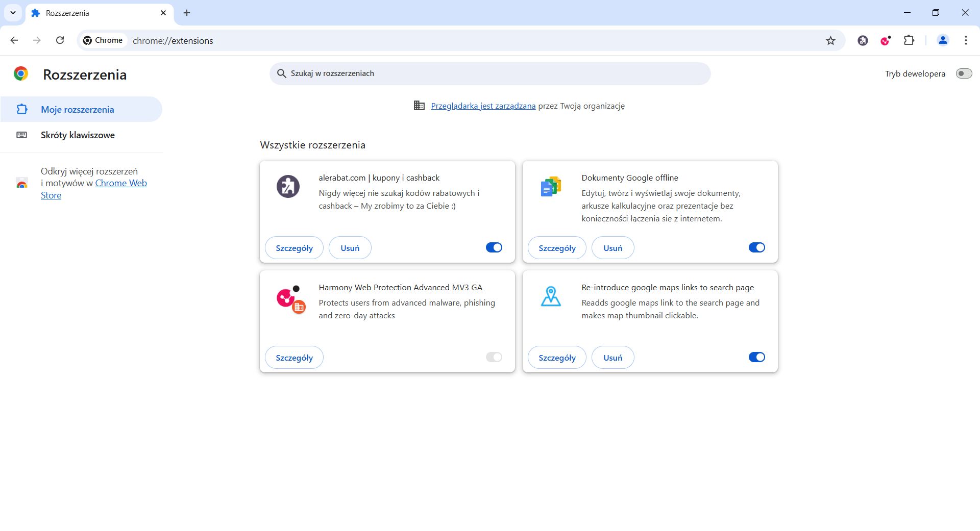Restore down the Chrome window
This screenshot has height=531, width=980.
(936, 13)
